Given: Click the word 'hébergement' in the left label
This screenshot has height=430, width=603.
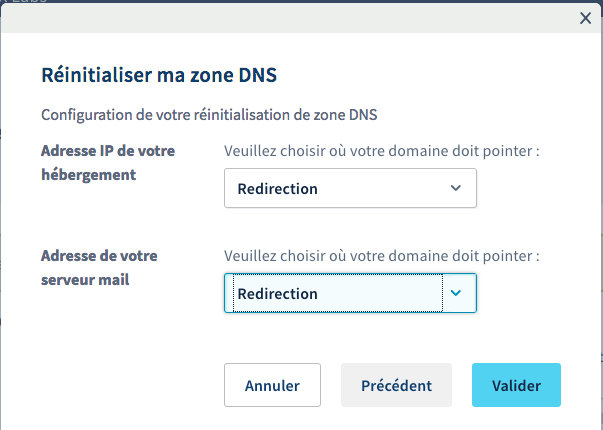Looking at the screenshot, I should [x=88, y=174].
